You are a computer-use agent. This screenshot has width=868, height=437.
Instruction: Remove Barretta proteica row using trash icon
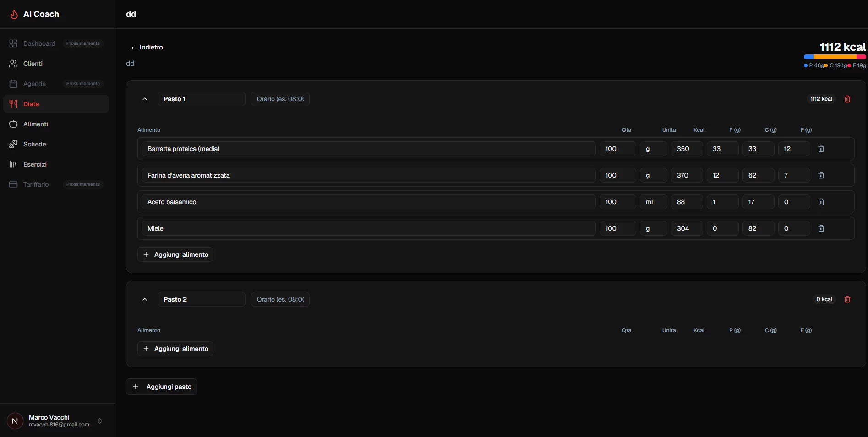tap(821, 149)
